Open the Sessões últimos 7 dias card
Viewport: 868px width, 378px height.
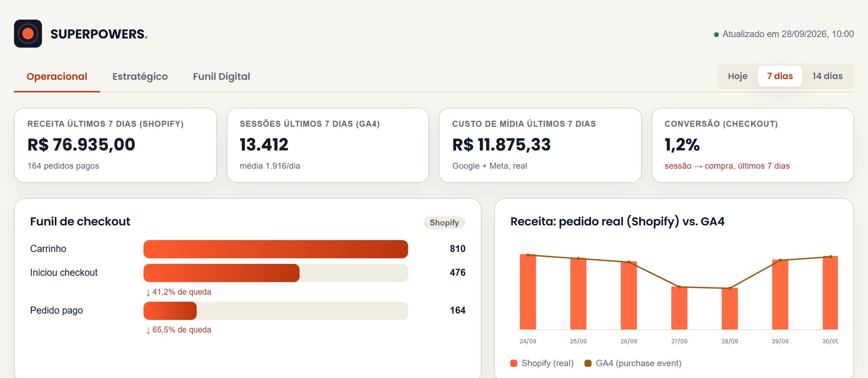[x=328, y=145]
